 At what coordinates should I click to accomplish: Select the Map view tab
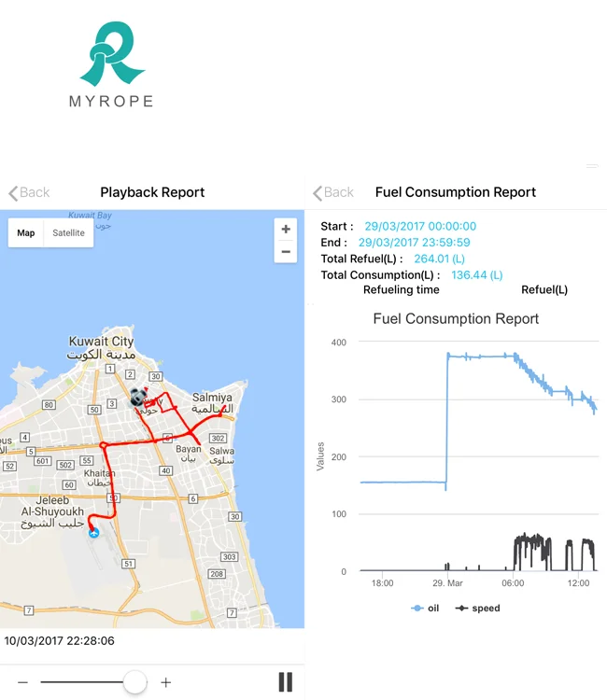pos(26,232)
